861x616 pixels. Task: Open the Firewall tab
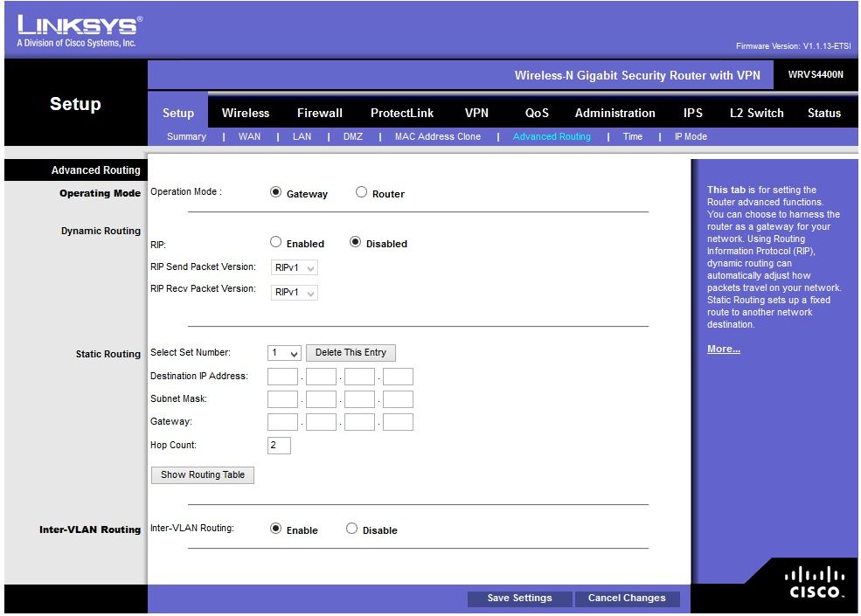[320, 113]
